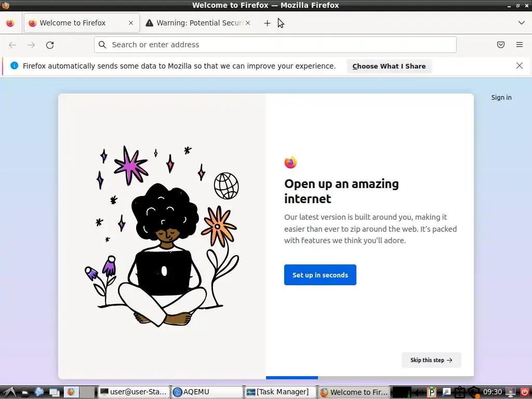Switch to user@user-Sta... terminal window
532x399 pixels.
point(134,392)
